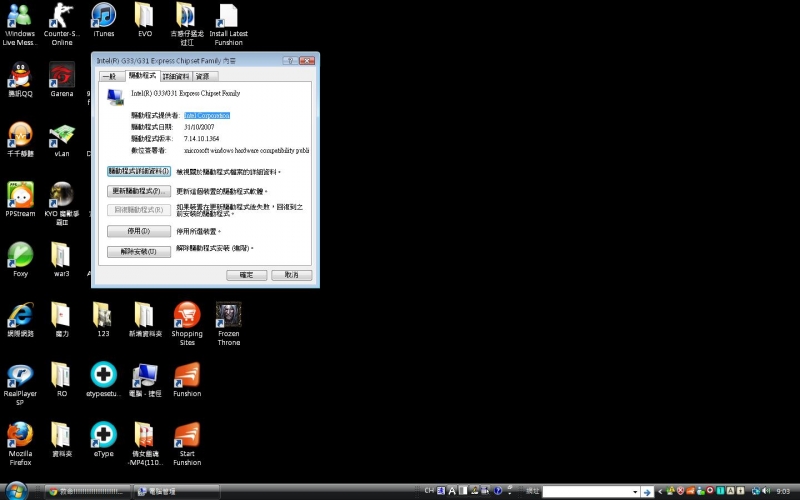Screen dimensions: 800x500
Task: Click the address bar Go arrow
Action: click(647, 492)
